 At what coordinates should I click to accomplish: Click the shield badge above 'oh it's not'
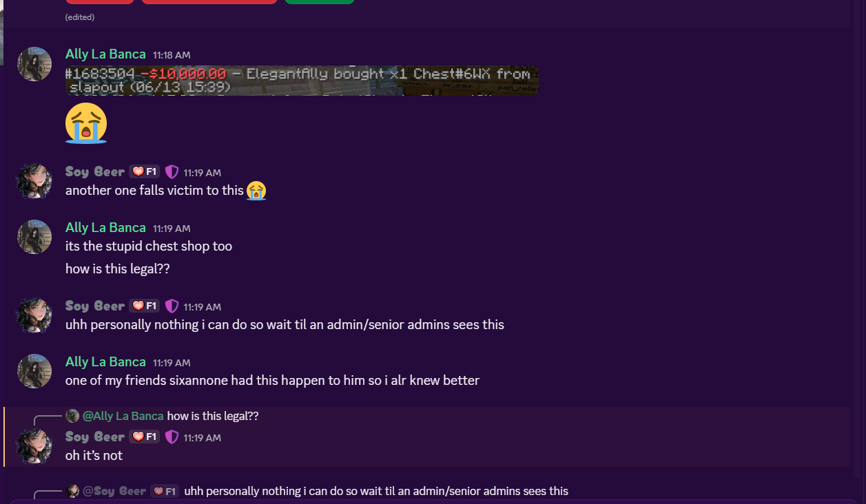pos(172,437)
